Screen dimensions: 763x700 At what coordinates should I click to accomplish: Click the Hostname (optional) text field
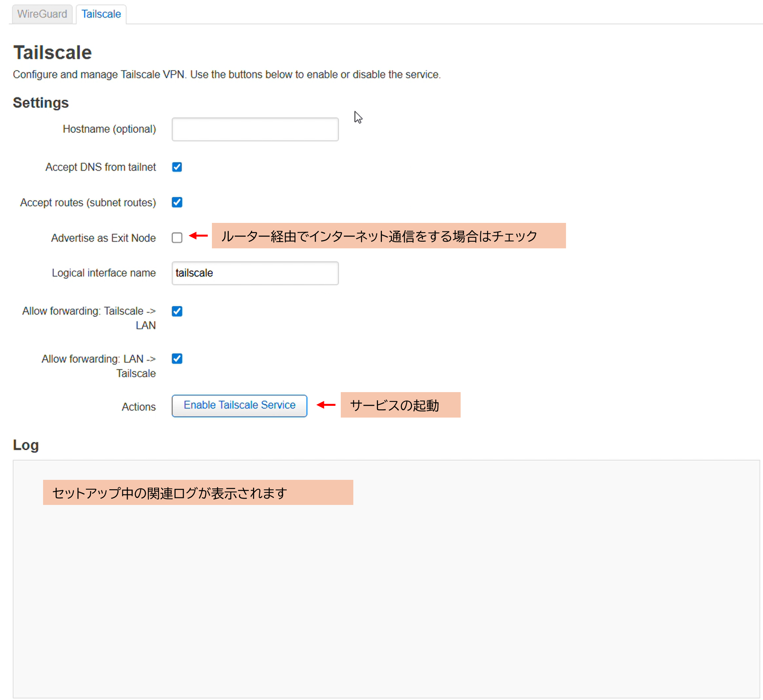[255, 129]
